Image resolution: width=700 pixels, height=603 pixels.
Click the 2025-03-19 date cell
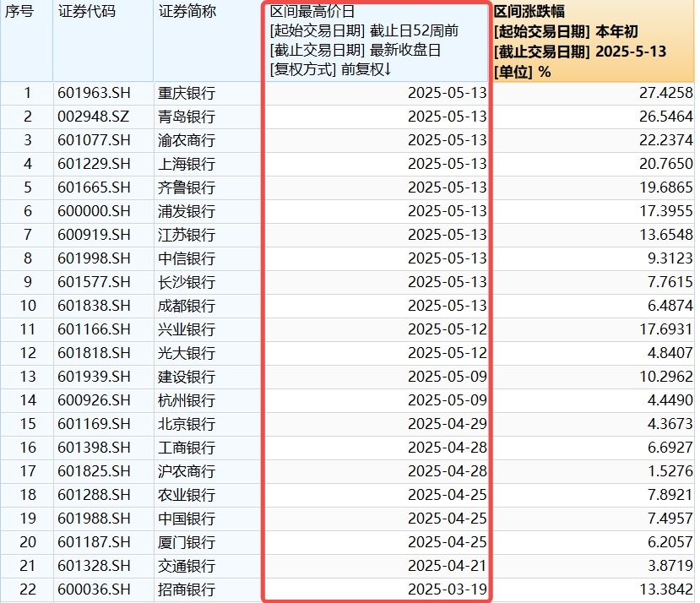point(447,589)
